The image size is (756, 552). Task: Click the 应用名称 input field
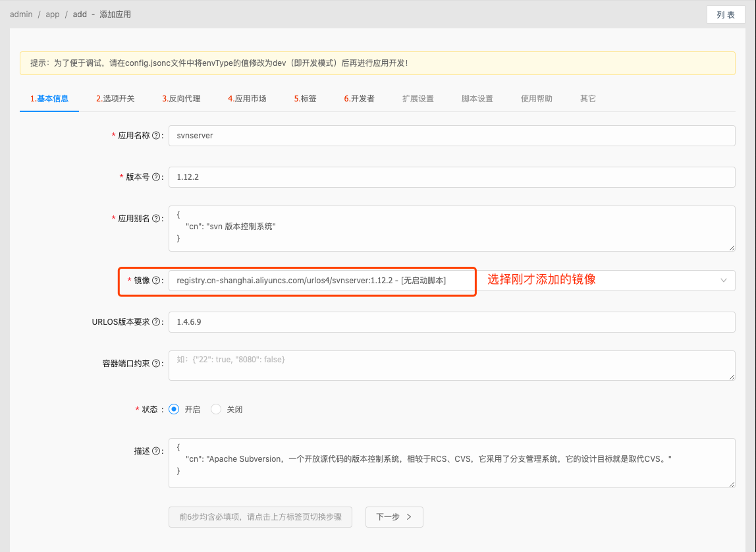pyautogui.click(x=452, y=136)
